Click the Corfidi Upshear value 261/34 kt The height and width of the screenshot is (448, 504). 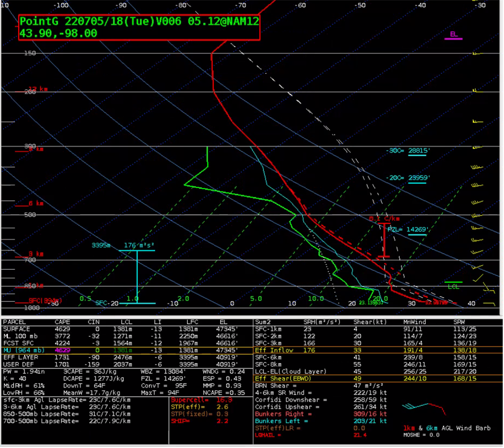(370, 407)
